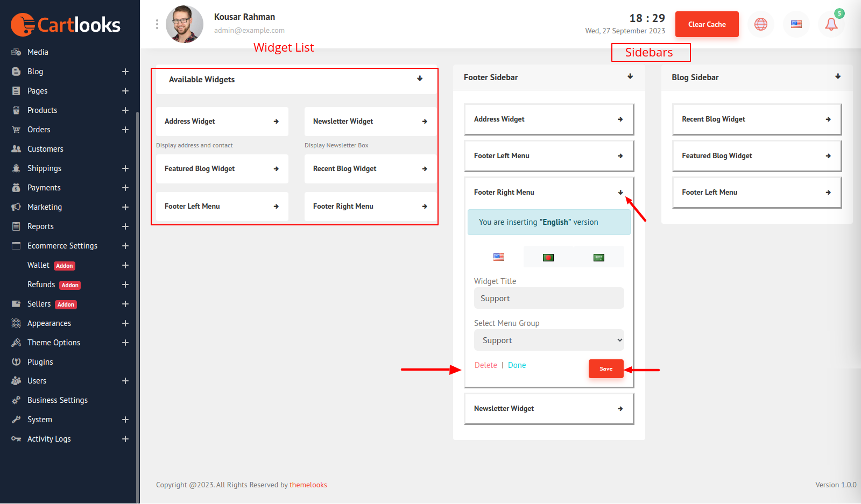
Task: Open the Select Menu Group dropdown
Action: [x=548, y=340]
